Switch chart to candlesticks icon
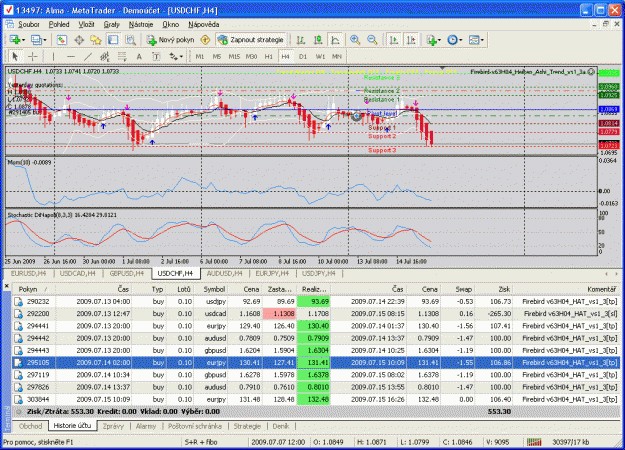Screen dimensions: 625x450 click(x=318, y=40)
